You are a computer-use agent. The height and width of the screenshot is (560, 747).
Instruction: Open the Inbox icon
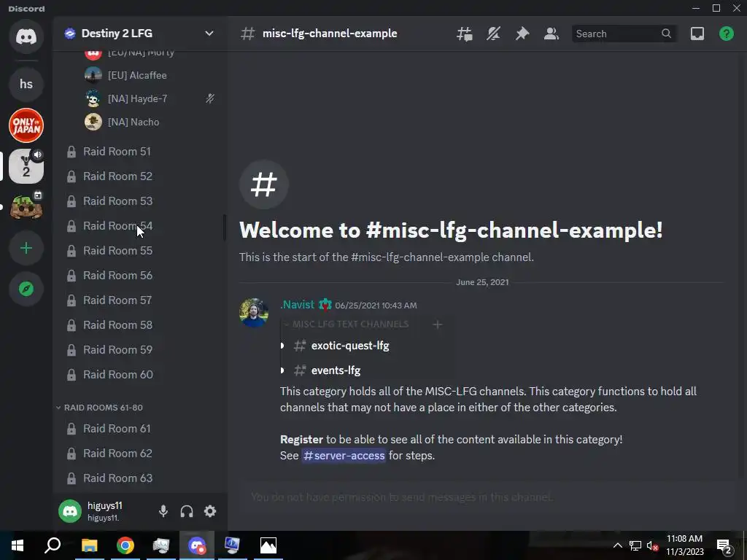697,34
